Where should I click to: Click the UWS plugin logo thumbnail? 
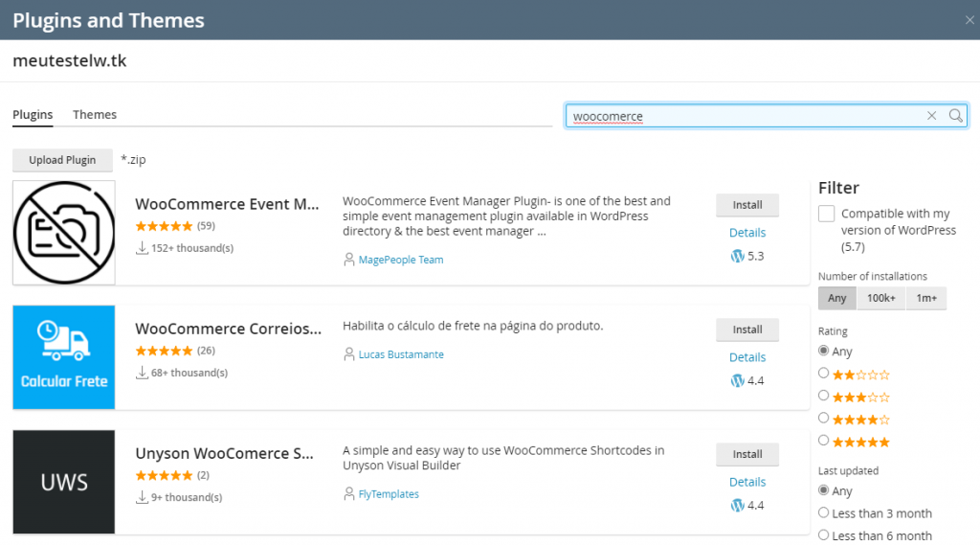(64, 482)
